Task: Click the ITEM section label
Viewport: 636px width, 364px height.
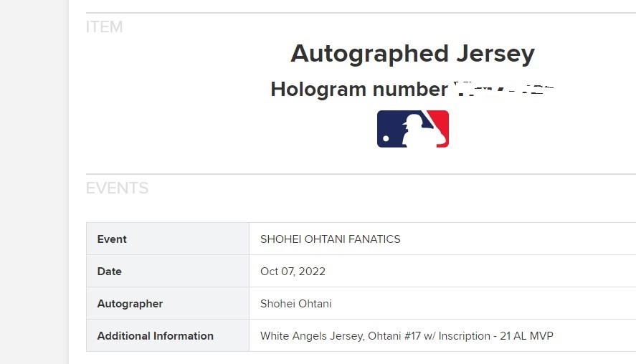Action: (x=104, y=27)
